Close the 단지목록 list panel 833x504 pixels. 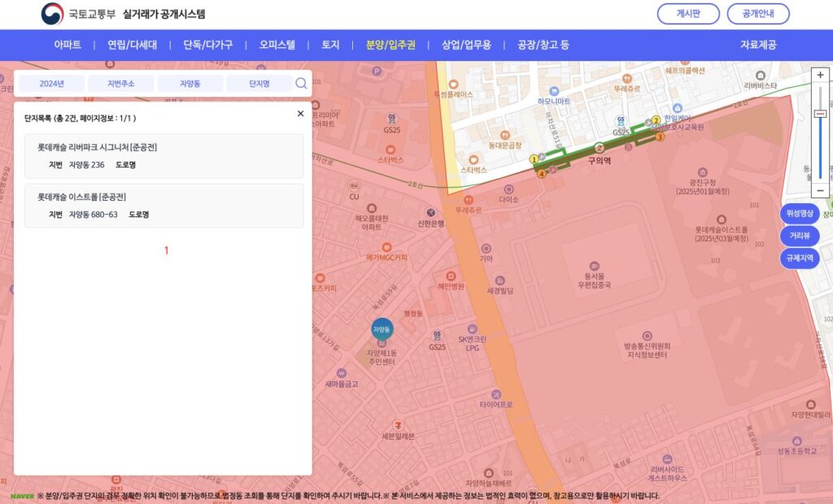click(x=300, y=114)
